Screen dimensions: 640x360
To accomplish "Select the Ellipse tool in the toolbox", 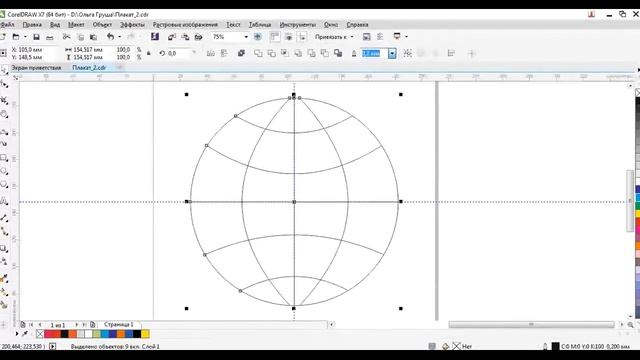I will pyautogui.click(x=4, y=171).
